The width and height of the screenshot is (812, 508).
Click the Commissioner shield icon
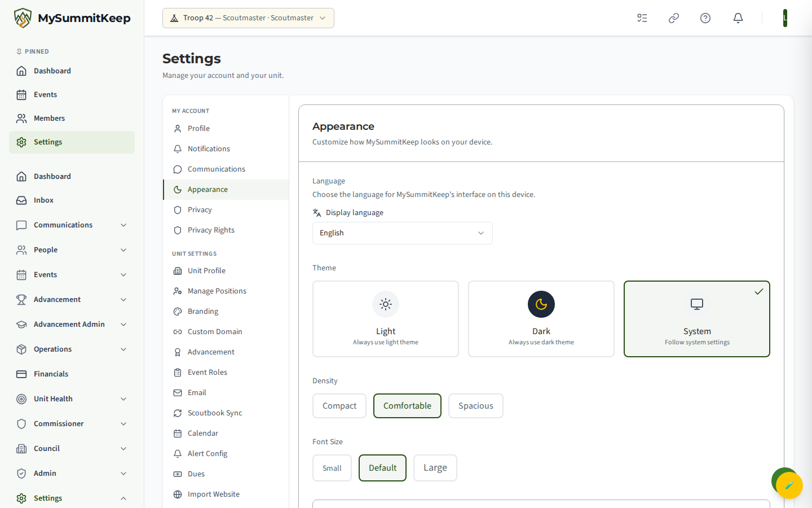21,424
